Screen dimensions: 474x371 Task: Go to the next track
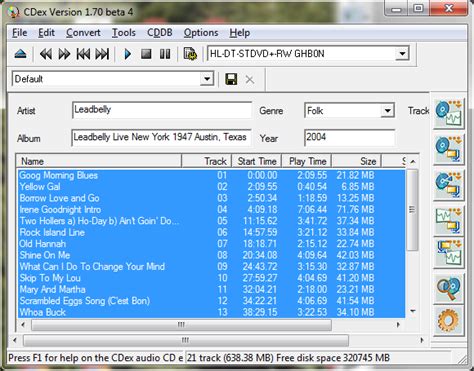[x=102, y=54]
